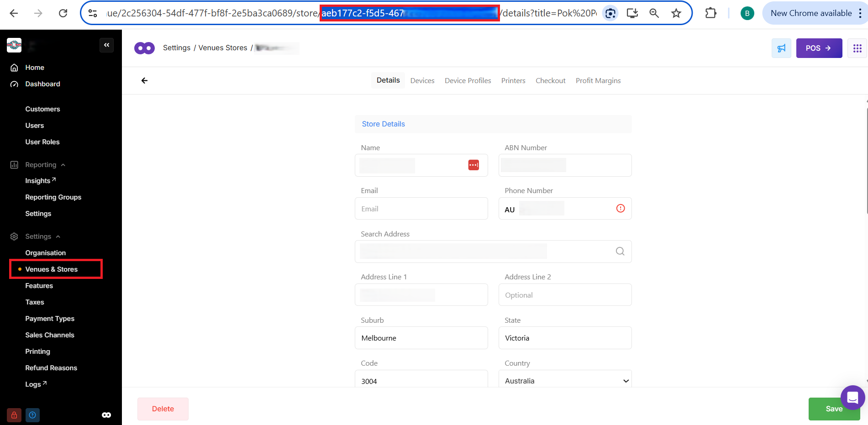The width and height of the screenshot is (868, 425).
Task: Click the phone number error warning icon
Action: [621, 208]
